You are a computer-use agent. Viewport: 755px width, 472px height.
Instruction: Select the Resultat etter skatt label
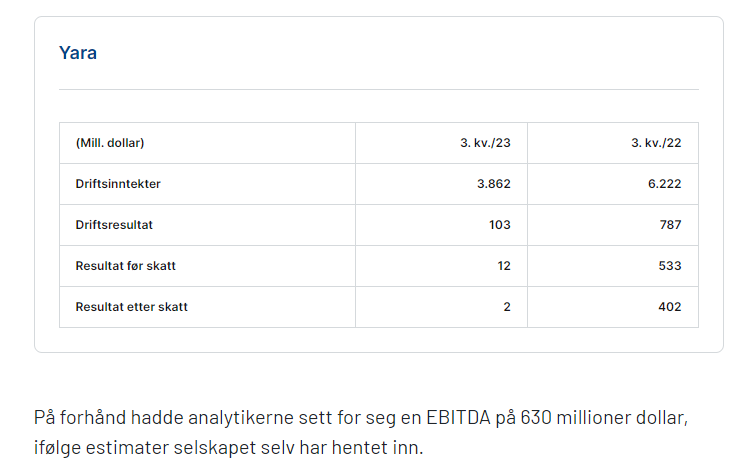131,307
